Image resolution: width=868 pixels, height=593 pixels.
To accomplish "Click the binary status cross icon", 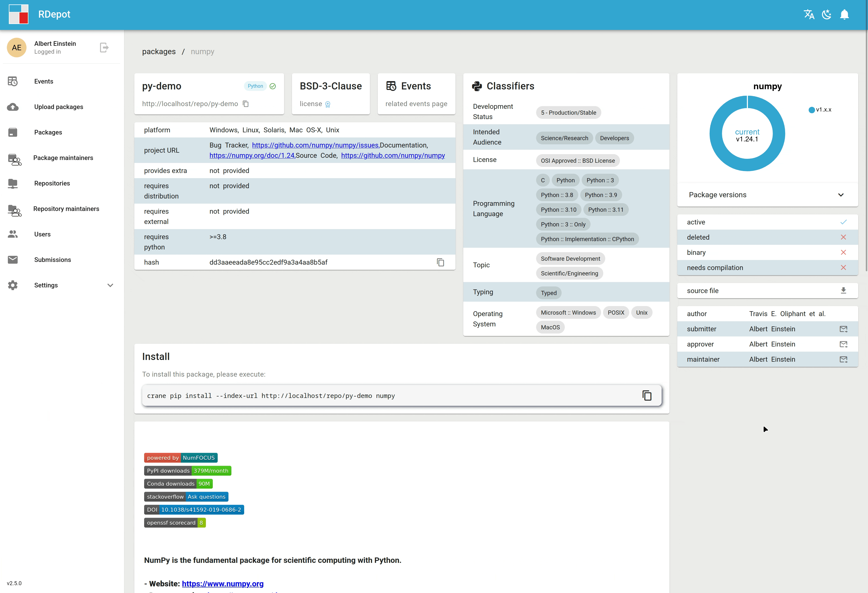I will (x=843, y=253).
